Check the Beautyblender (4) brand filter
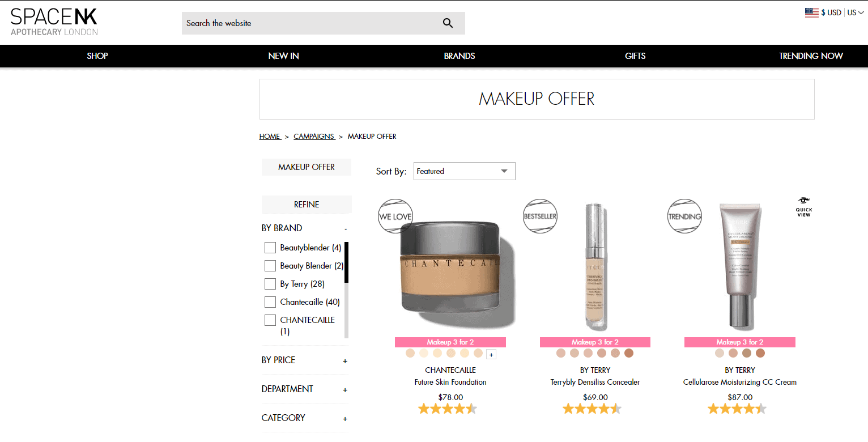The width and height of the screenshot is (868, 442). (x=270, y=248)
